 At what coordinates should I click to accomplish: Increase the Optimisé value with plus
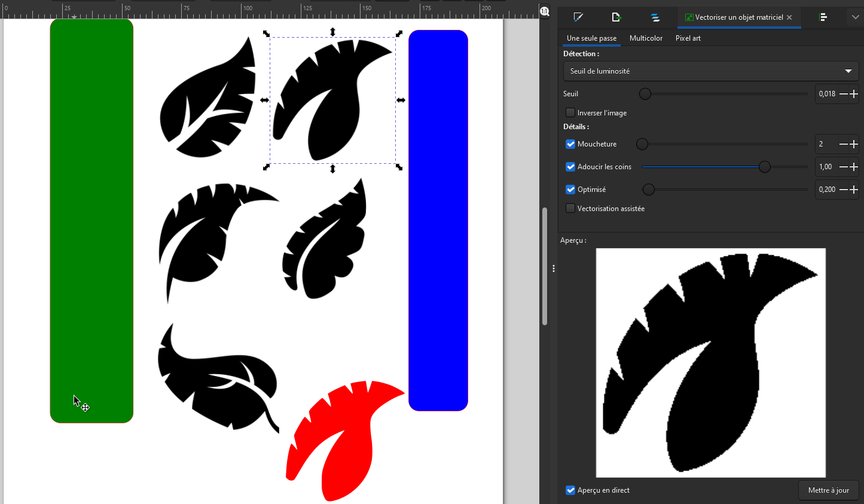[x=854, y=190]
